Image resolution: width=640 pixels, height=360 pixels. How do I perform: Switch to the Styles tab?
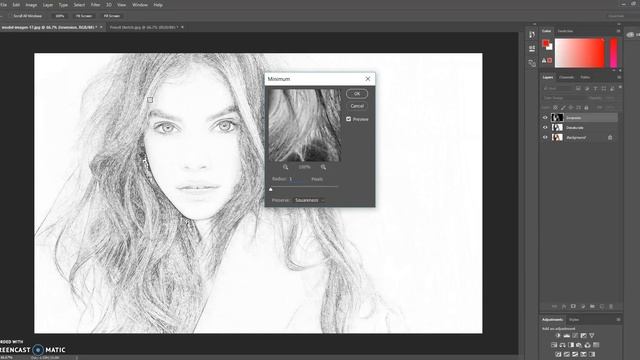tap(574, 320)
